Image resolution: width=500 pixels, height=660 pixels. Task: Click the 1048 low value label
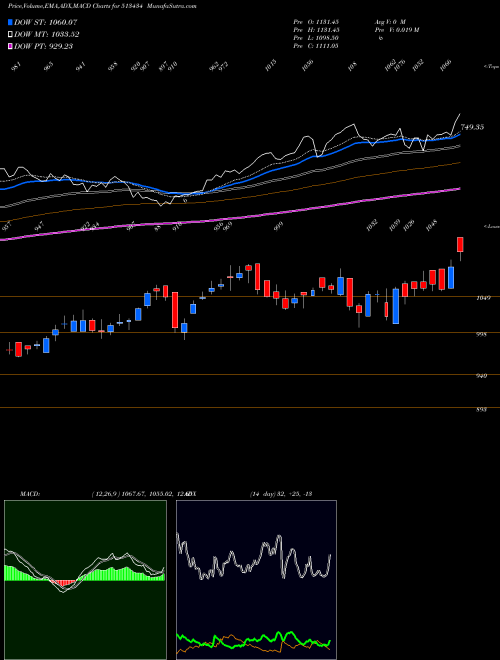431,223
